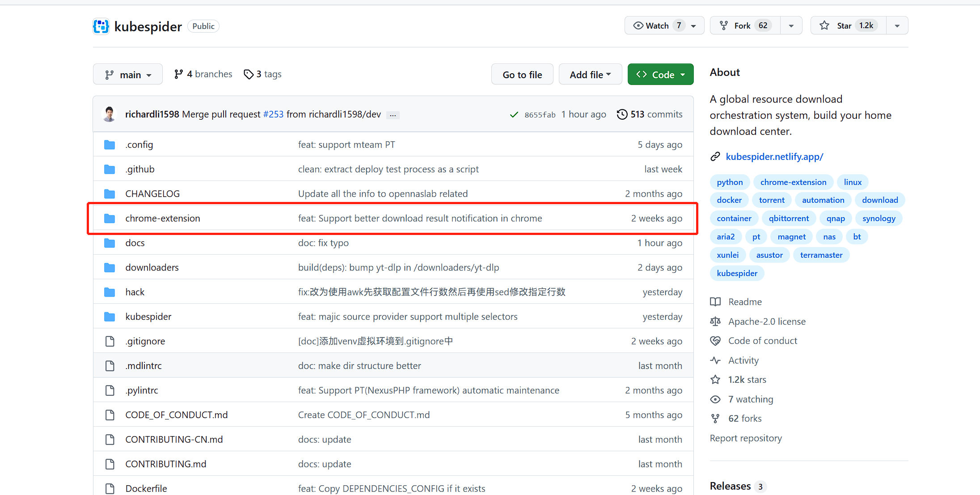Click richardli1598 avatar image
Image resolution: width=980 pixels, height=495 pixels.
pos(109,114)
